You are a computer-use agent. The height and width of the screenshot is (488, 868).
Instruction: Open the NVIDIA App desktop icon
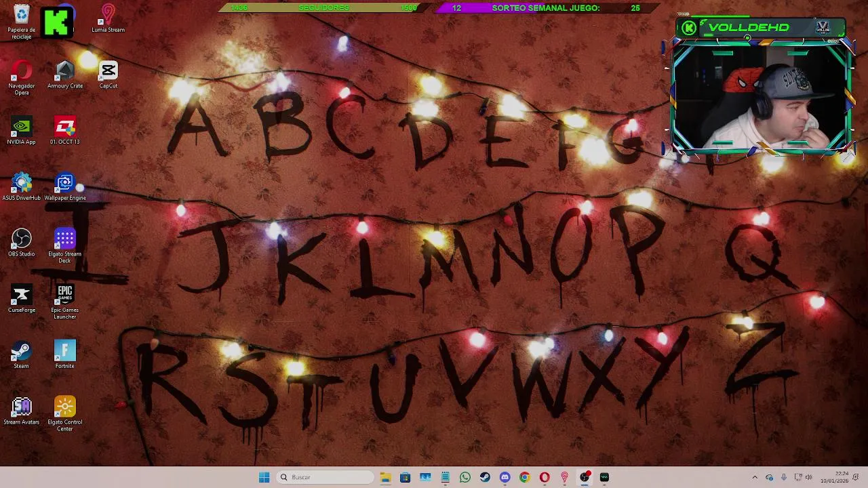click(x=21, y=131)
